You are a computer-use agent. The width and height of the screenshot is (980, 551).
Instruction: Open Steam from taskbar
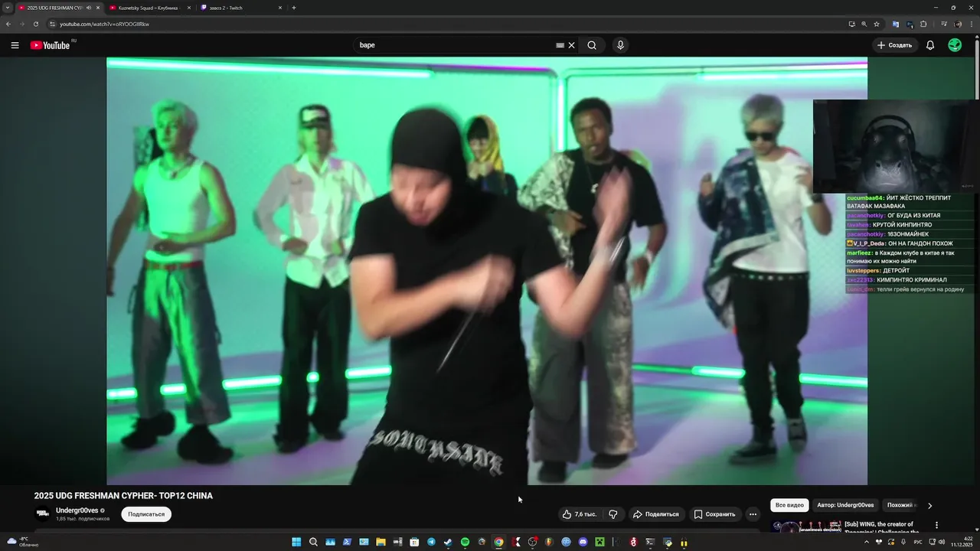(448, 542)
